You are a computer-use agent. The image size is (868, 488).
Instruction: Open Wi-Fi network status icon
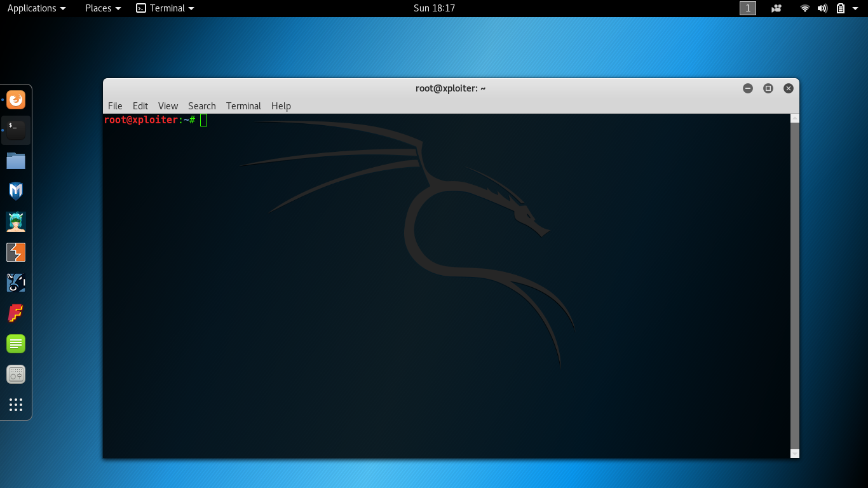tap(805, 8)
